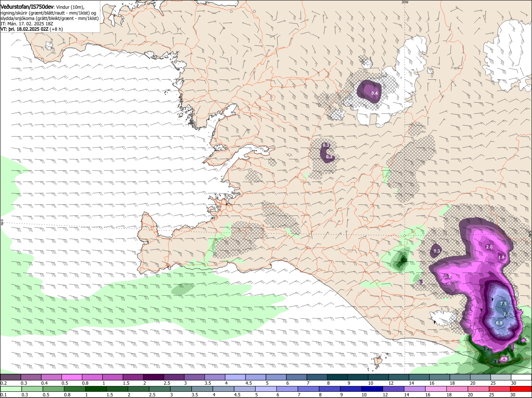Image resolution: width=532 pixels, height=398 pixels.
Task: Select the upper legend swatch starting at 4
Action: click(x=235, y=377)
